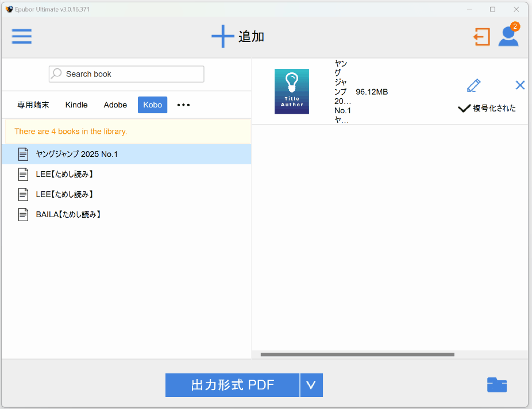Click the magnifier search icon
532x409 pixels.
coord(57,74)
